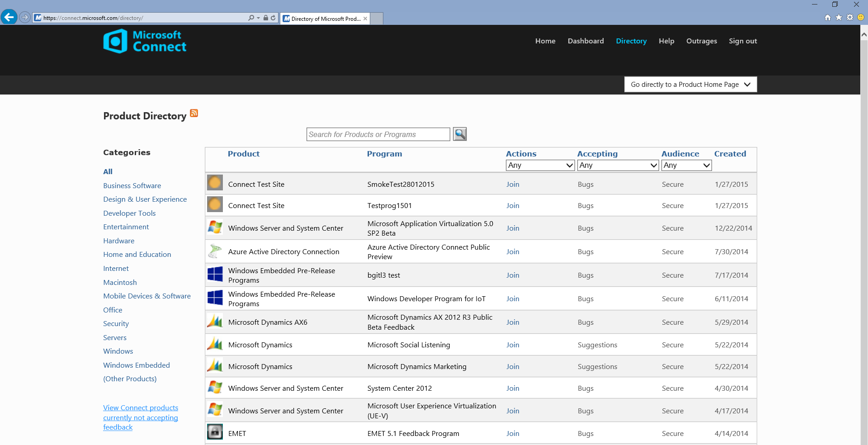Viewport: 868px width, 445px height.
Task: Expand the address bar search dropdown arrow
Action: pyautogui.click(x=258, y=18)
